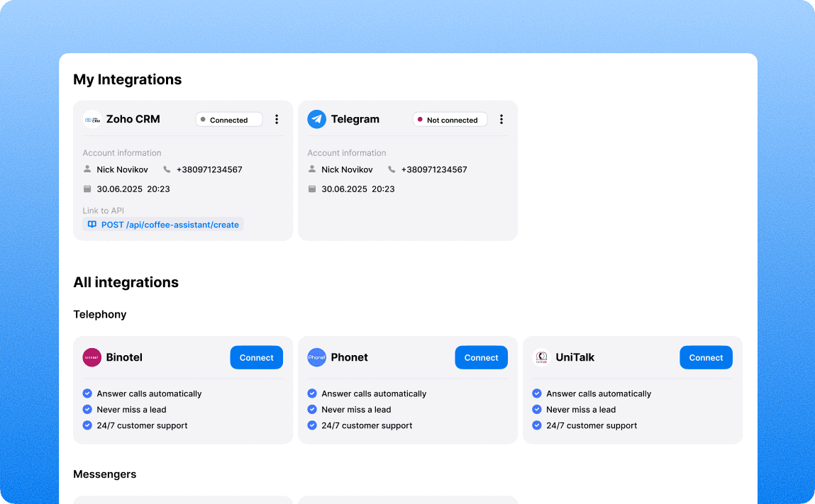Open the POST /api/coffee-assistant/create link

pyautogui.click(x=171, y=224)
